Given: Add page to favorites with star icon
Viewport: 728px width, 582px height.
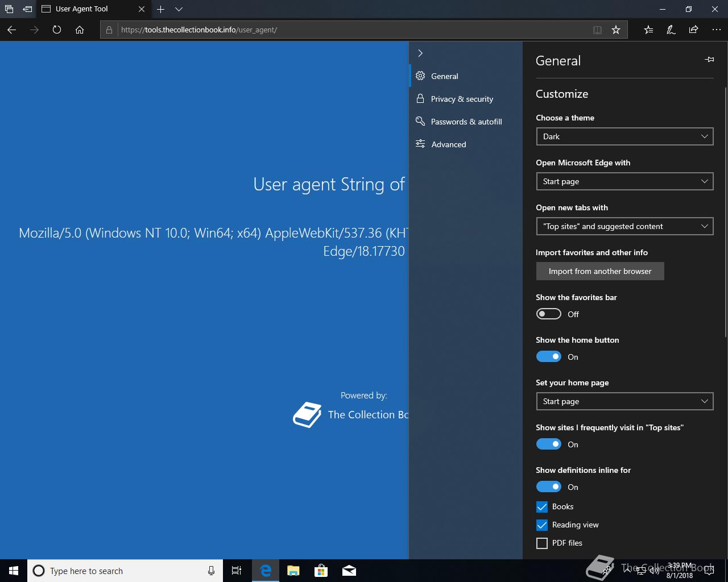Looking at the screenshot, I should coord(616,30).
